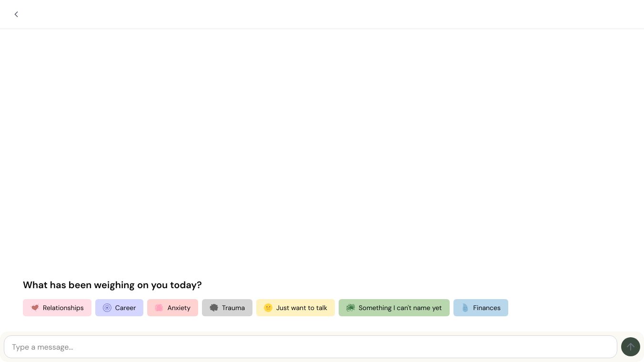Select the Relationships topic chip

[57, 308]
